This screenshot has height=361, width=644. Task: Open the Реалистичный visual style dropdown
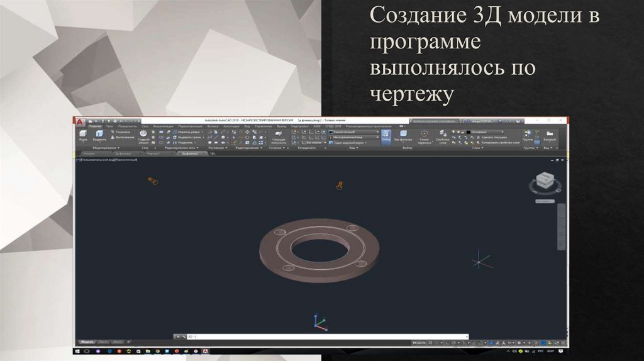click(x=354, y=132)
